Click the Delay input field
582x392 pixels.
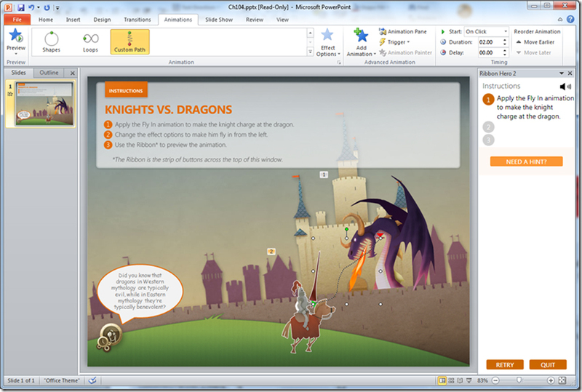click(x=489, y=52)
